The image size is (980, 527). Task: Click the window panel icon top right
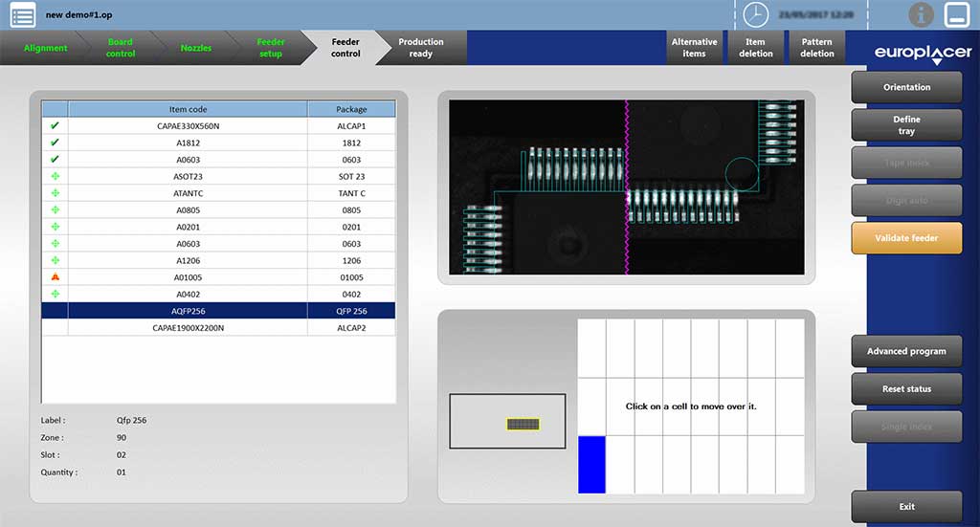click(956, 14)
